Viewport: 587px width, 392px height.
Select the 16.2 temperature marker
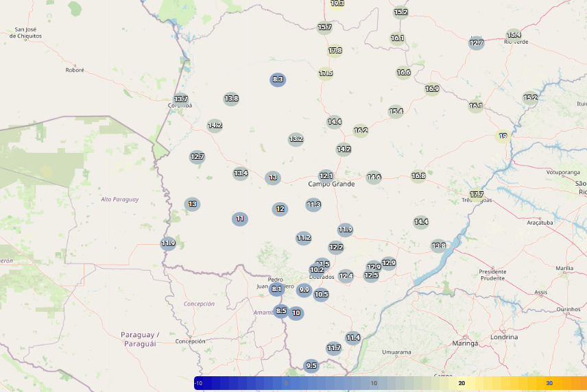pos(361,130)
